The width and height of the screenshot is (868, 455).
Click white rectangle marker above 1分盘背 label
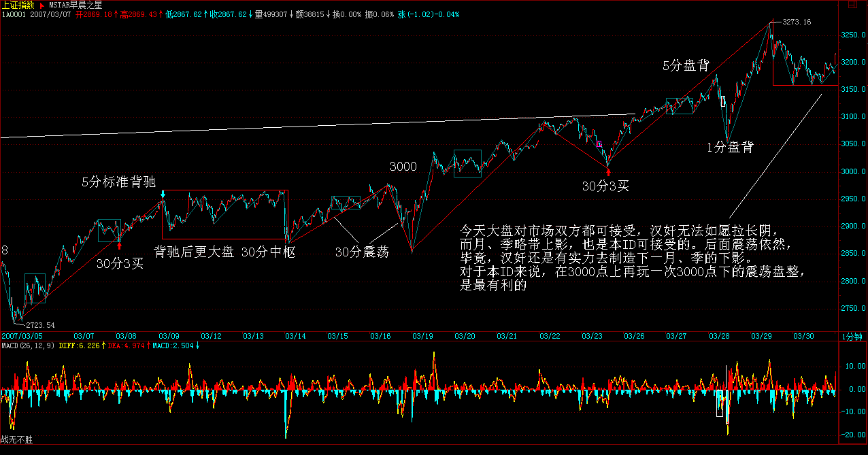(723, 102)
